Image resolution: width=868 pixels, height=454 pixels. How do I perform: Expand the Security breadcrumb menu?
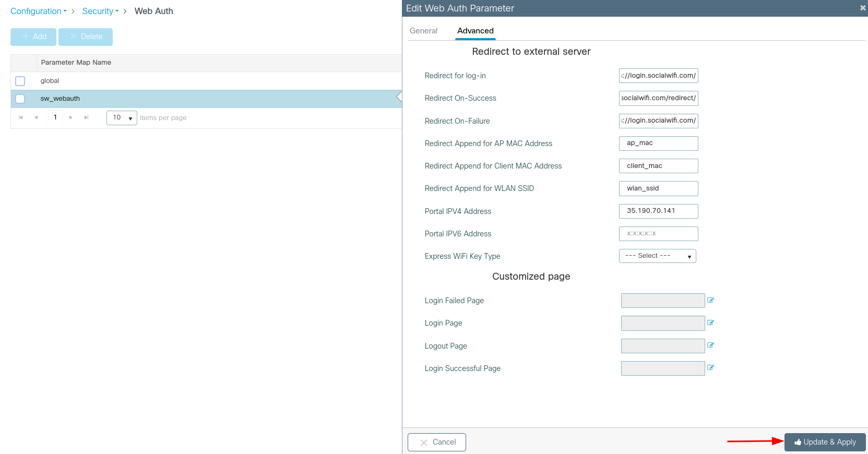coord(100,11)
